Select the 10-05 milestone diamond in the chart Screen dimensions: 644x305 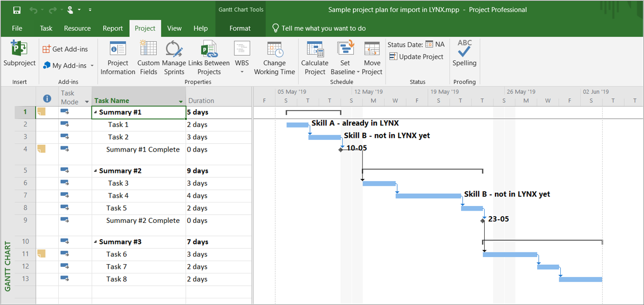pyautogui.click(x=341, y=149)
